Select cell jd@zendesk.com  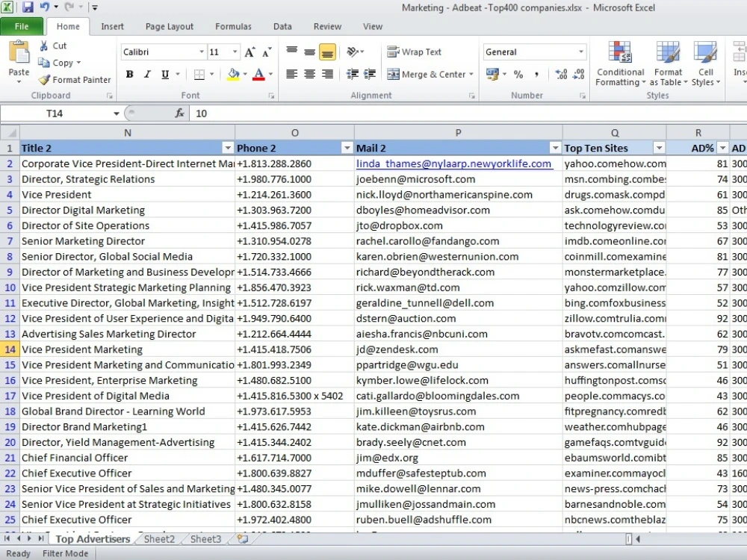(459, 349)
